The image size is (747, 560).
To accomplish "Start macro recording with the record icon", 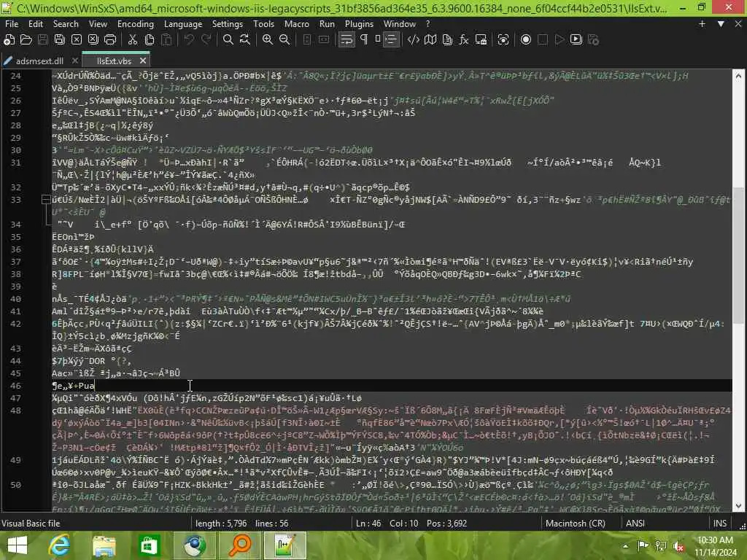I will (x=526, y=40).
